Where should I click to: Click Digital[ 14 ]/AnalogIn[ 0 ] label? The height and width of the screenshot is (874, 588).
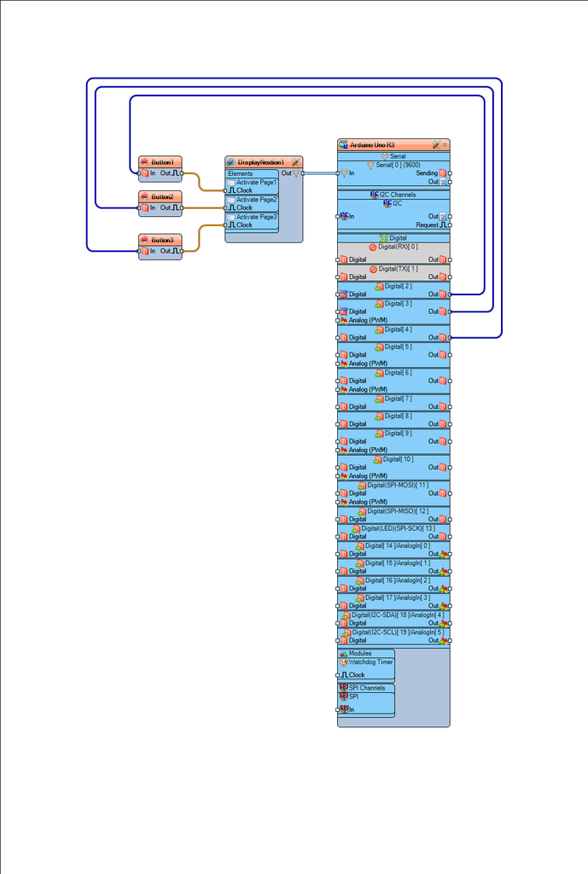(398, 546)
